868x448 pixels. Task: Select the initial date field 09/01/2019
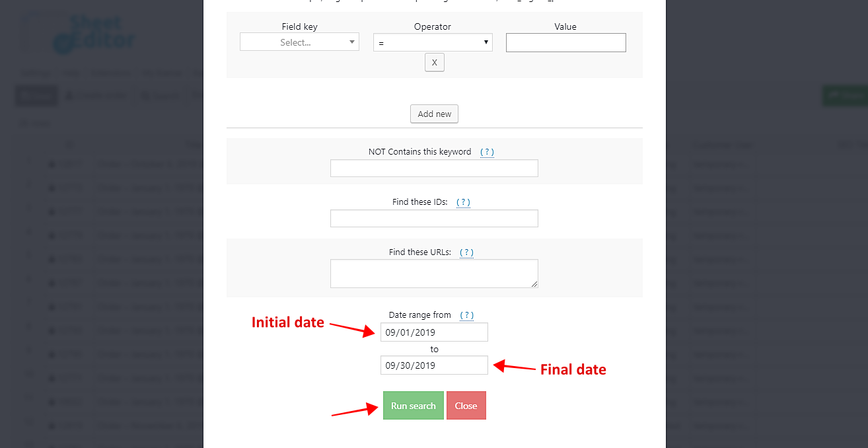pyautogui.click(x=434, y=332)
